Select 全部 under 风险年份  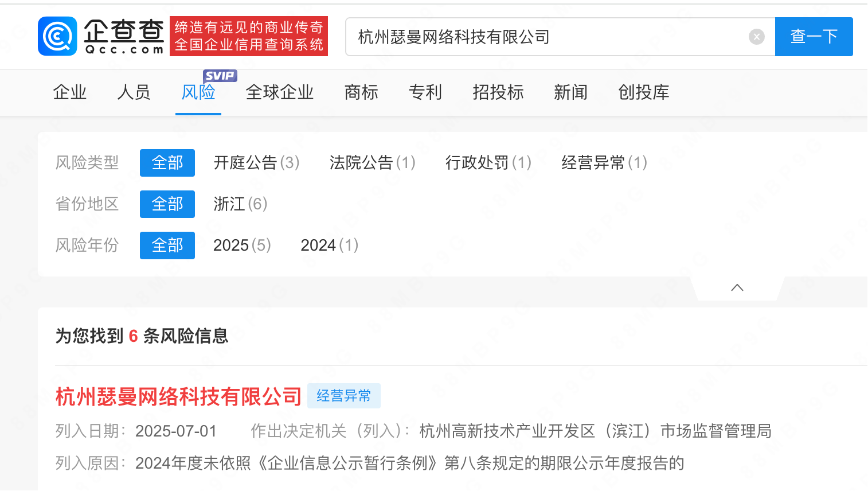coord(167,246)
